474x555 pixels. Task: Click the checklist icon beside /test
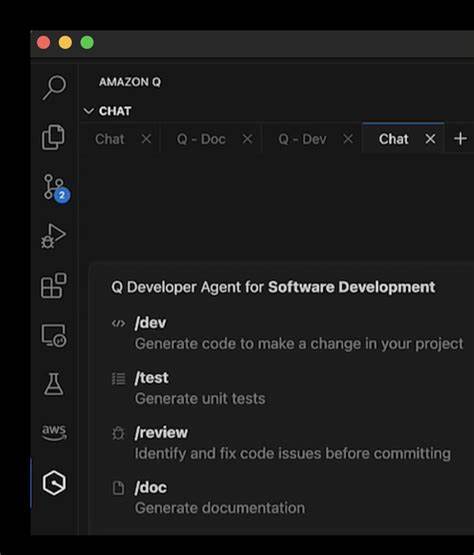point(119,379)
